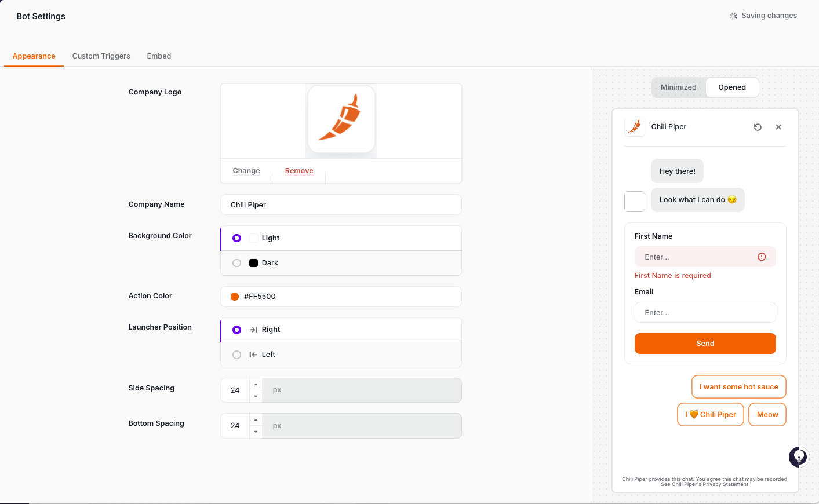The height and width of the screenshot is (504, 819).
Task: Click the Saving changes spinner icon
Action: pyautogui.click(x=733, y=16)
